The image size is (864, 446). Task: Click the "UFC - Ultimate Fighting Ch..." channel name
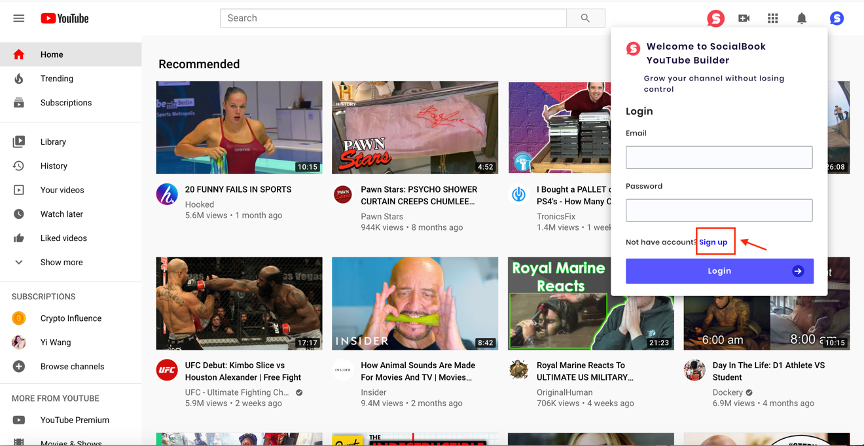coord(237,393)
